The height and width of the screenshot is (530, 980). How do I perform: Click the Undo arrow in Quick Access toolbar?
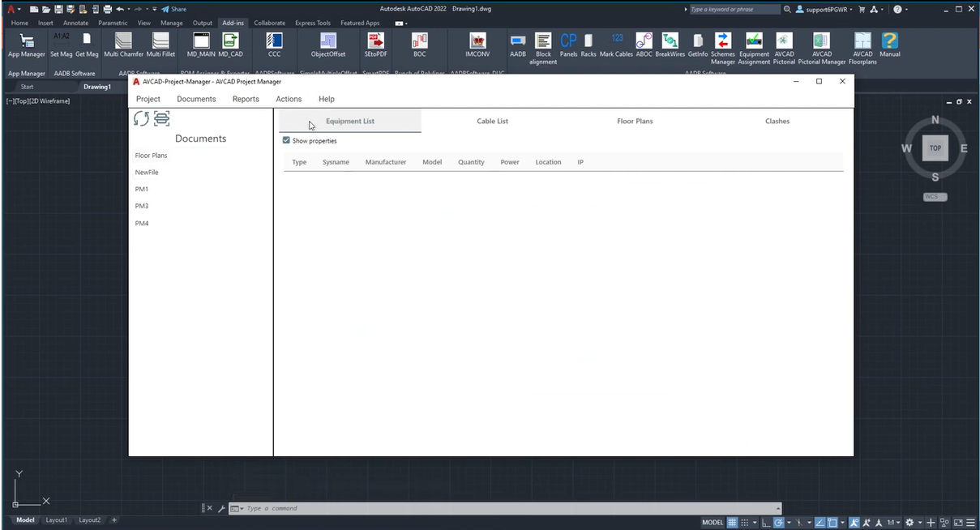tap(120, 9)
